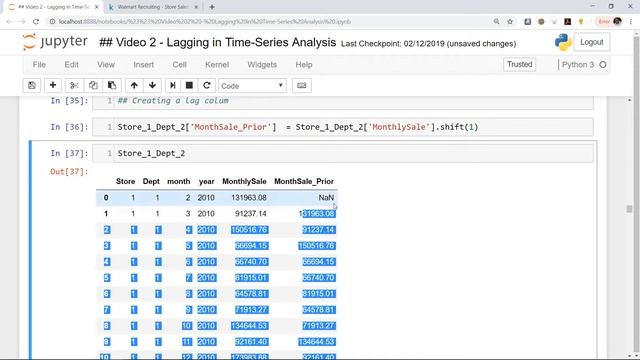Click into the In [36] shift code cell
Image resolution: width=640 pixels, height=360 pixels.
(343, 127)
